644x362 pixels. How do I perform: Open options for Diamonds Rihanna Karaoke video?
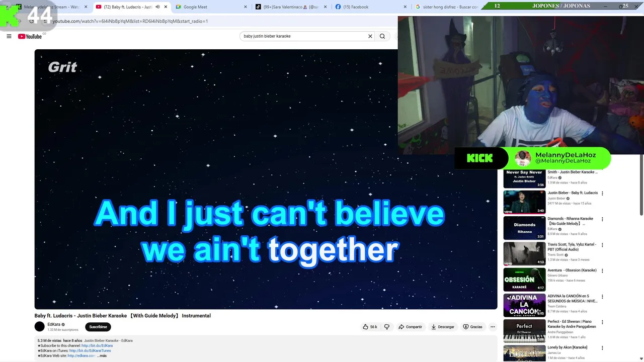tap(602, 219)
